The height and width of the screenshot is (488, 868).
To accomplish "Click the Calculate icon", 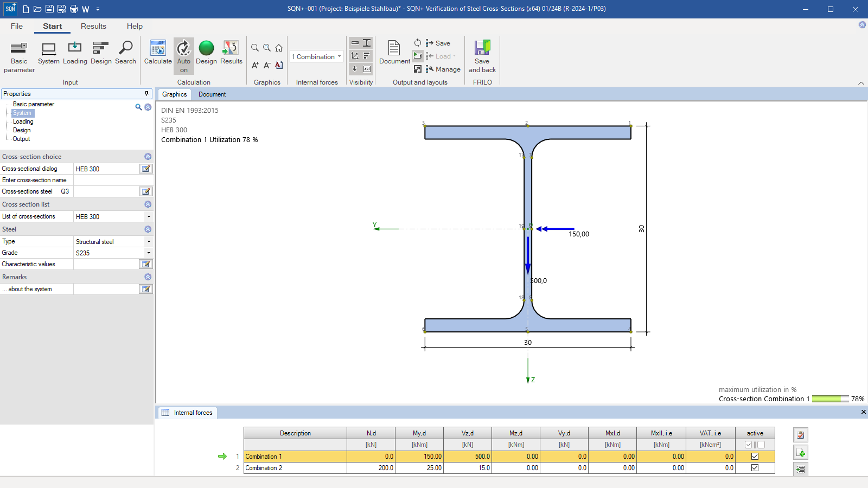I will coord(158,53).
